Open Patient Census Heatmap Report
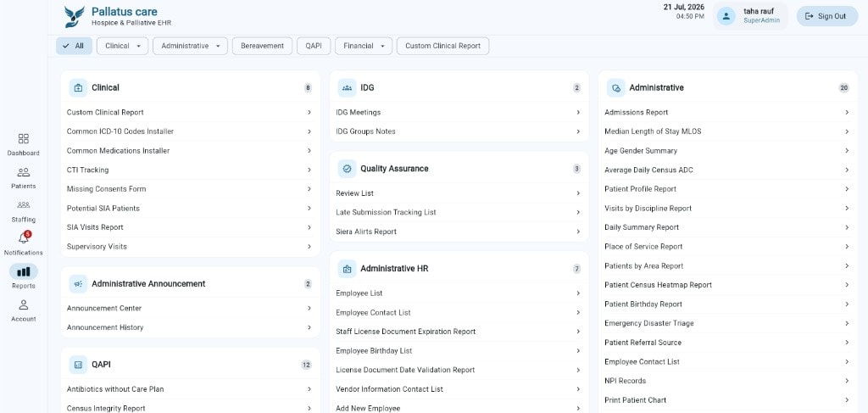This screenshot has width=868, height=413. point(728,285)
